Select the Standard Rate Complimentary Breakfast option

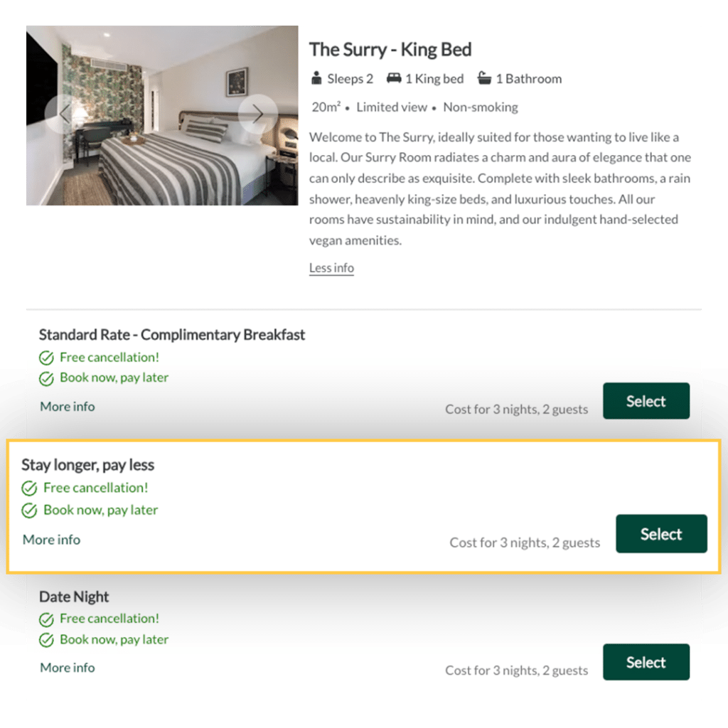tap(646, 401)
